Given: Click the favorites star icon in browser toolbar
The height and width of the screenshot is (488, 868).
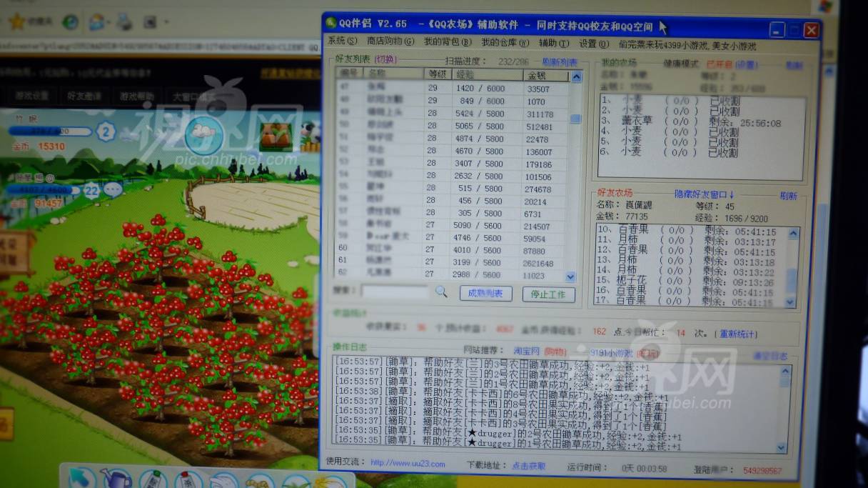Looking at the screenshot, I should coord(17,21).
